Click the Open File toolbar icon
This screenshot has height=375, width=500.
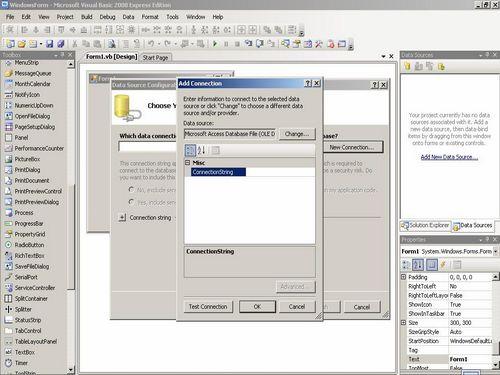point(22,44)
